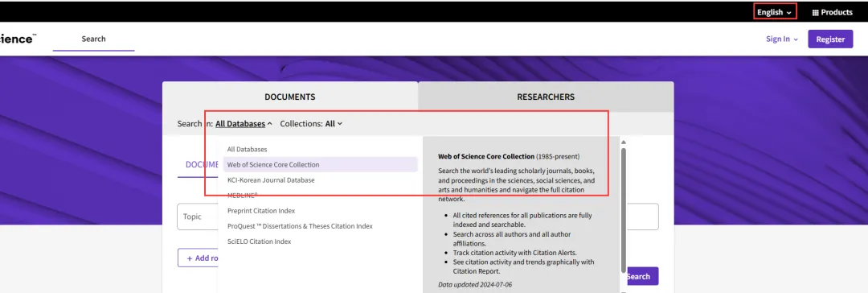Click the Register button
Viewport: 868px width, 293px height.
(x=830, y=39)
